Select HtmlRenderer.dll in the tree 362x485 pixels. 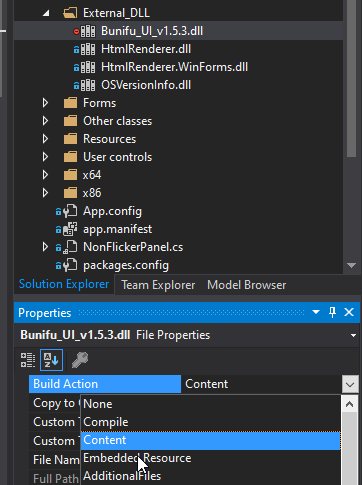(146, 49)
